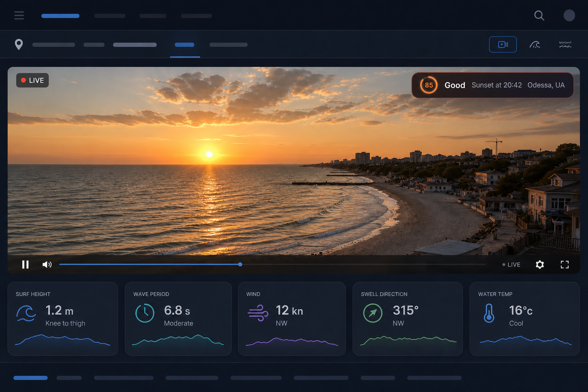Click the red LIVE badge on video
Screen dimensions: 588x392
(33, 80)
